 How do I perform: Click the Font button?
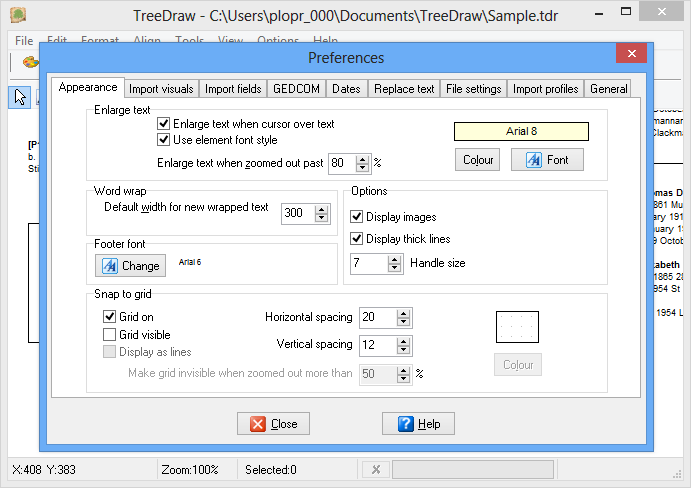pos(547,160)
